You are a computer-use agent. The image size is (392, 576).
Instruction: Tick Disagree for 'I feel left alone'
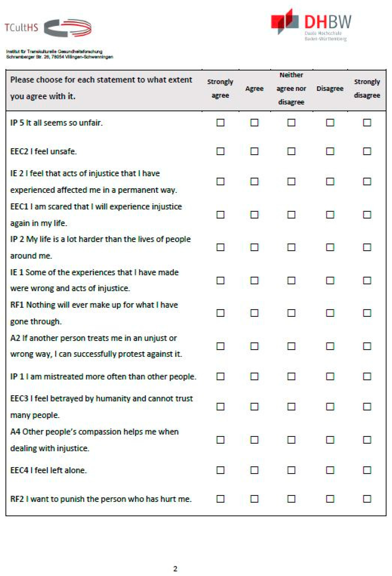330,470
